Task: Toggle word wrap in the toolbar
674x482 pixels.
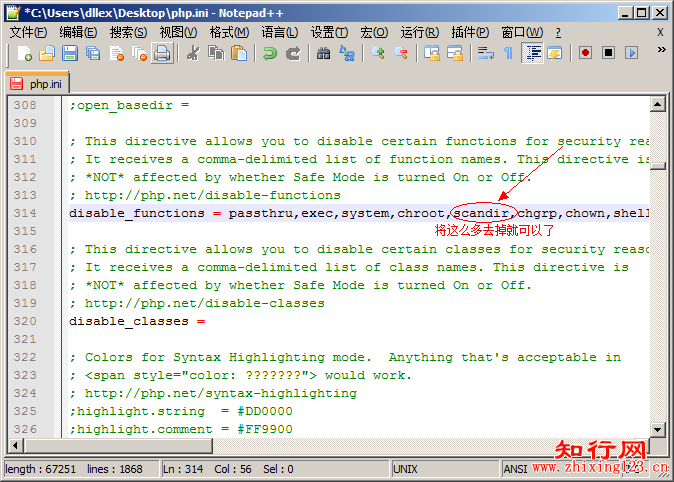Action: (x=486, y=53)
